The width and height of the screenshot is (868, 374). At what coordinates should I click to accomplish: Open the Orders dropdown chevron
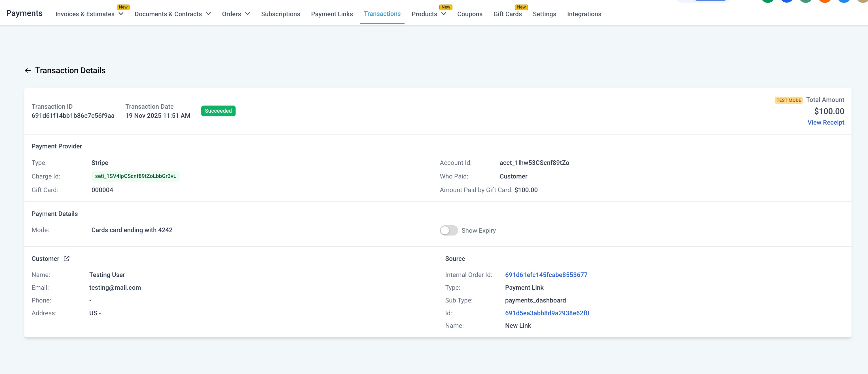(x=247, y=14)
